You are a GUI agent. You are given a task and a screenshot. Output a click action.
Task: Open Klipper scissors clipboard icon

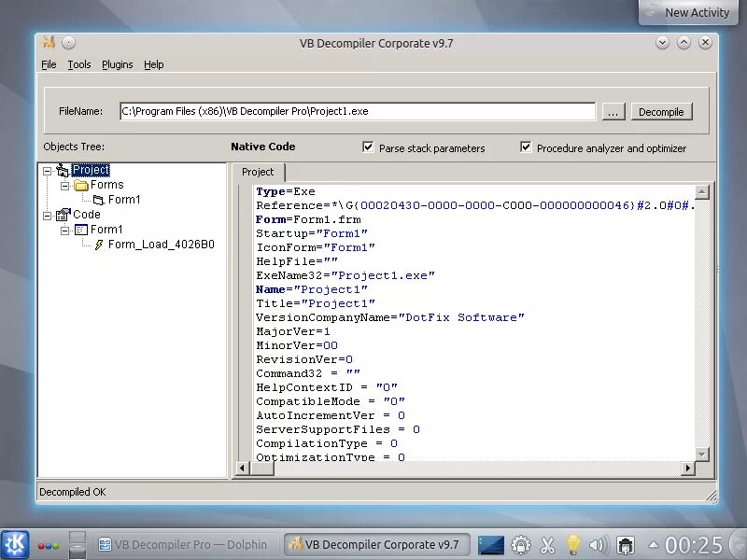click(x=547, y=545)
